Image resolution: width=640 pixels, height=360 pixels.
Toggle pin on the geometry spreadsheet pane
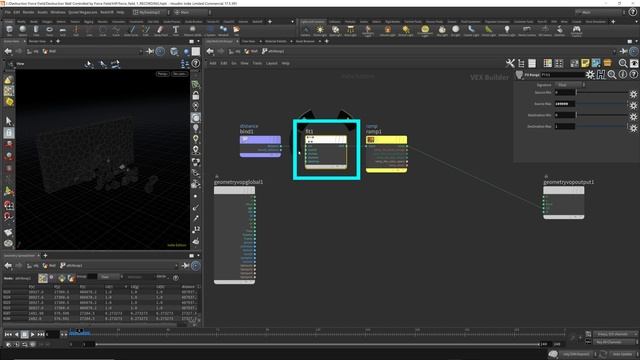click(x=185, y=266)
